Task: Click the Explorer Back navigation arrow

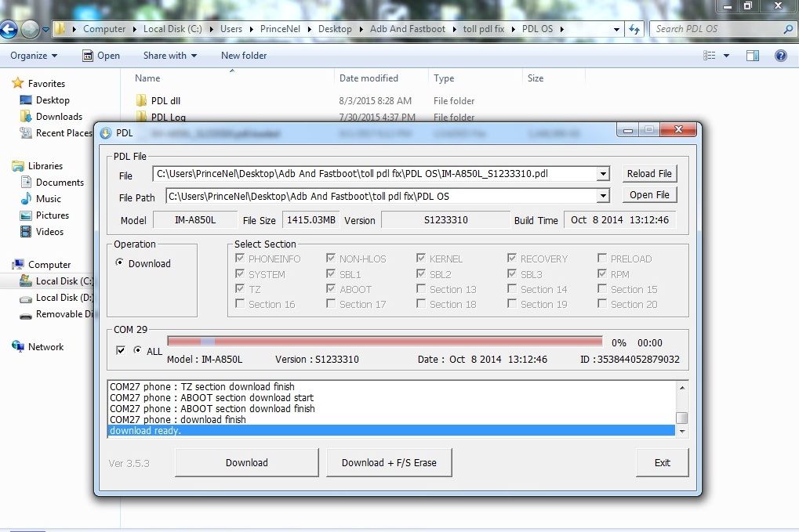Action: (x=9, y=30)
